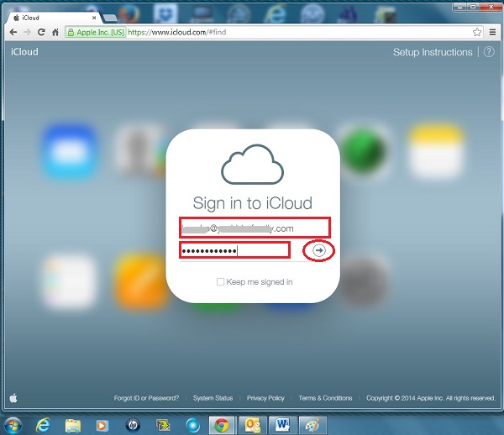Image resolution: width=504 pixels, height=435 pixels.
Task: Click the HP icon on the taskbar
Action: (x=133, y=426)
